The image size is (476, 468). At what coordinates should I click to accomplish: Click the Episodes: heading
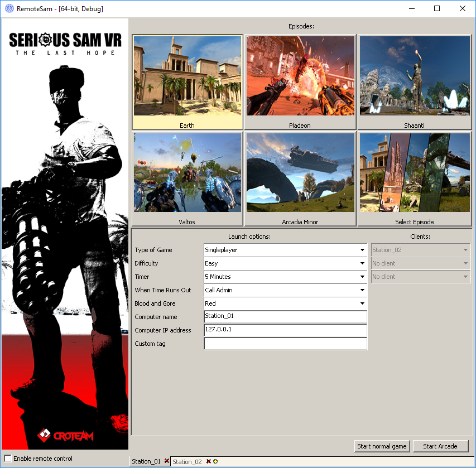tap(301, 26)
